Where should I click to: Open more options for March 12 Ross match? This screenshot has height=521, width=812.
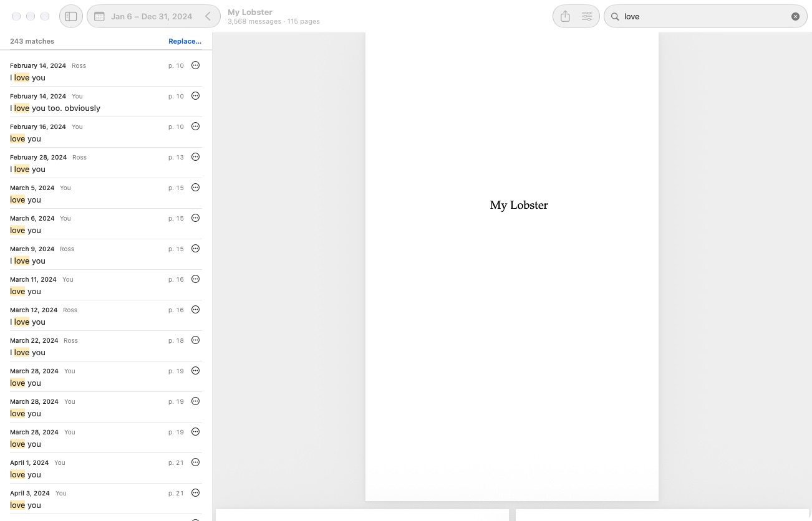tap(195, 310)
